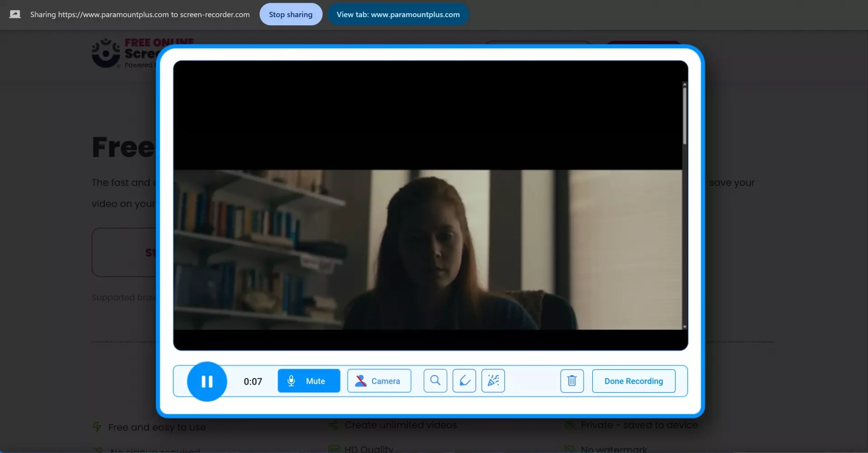The image size is (868, 453).
Task: Click the microphone icon in Mute button
Action: click(291, 381)
